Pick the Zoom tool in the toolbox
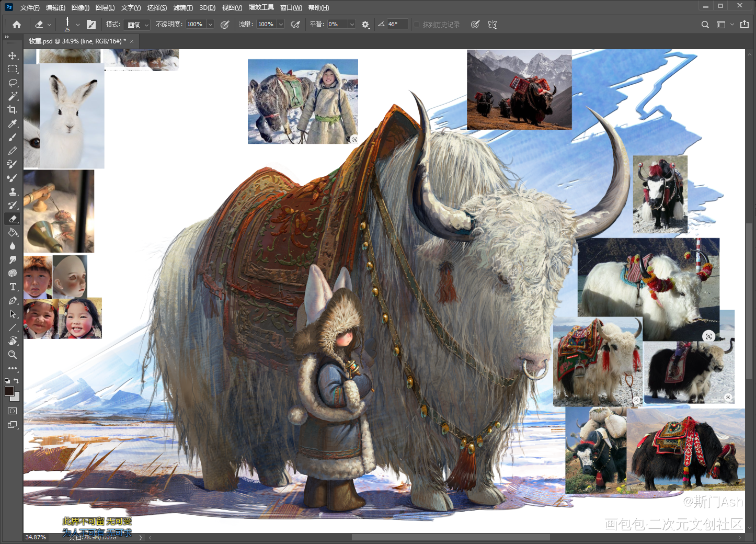The height and width of the screenshot is (544, 756). (x=13, y=355)
